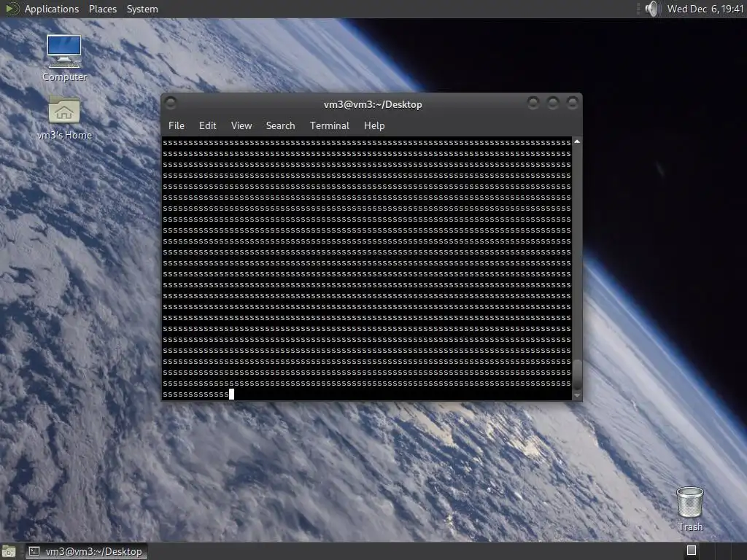Open the Applications menu
The image size is (747, 560).
(x=52, y=9)
